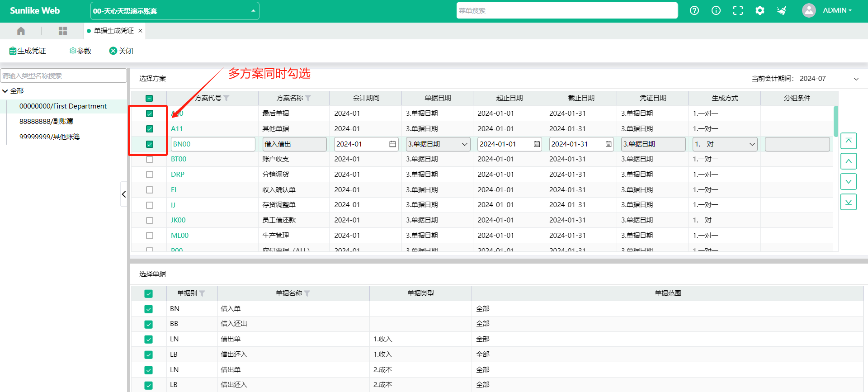Image resolution: width=868 pixels, height=392 pixels.
Task: Open calendar for 起止日期 2024-01-01 field
Action: (537, 144)
